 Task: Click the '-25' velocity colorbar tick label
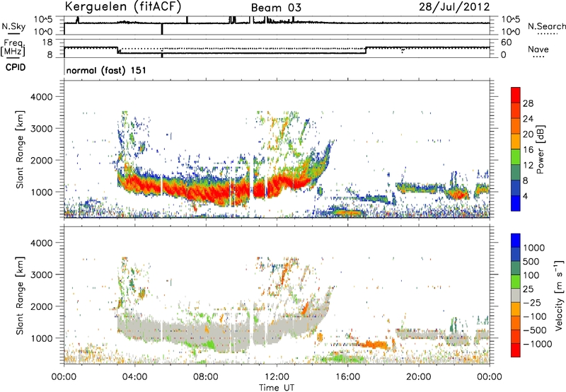532,302
